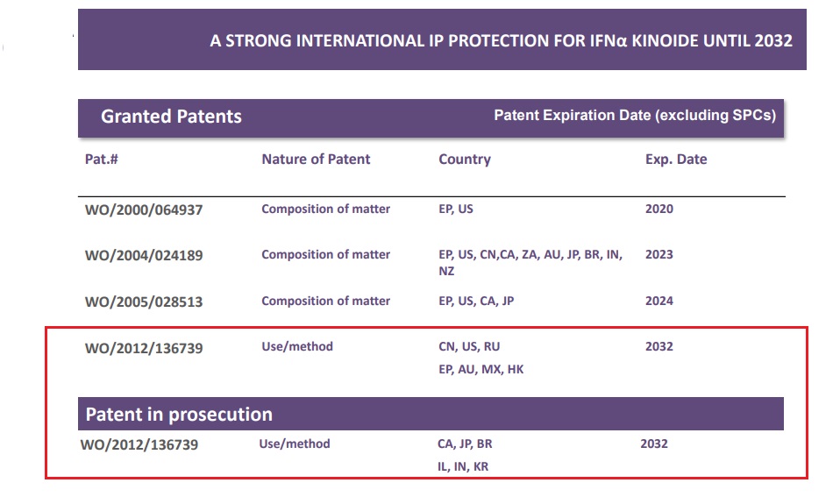Click the 2023 expiration date
The image size is (840, 504).
pos(658,254)
